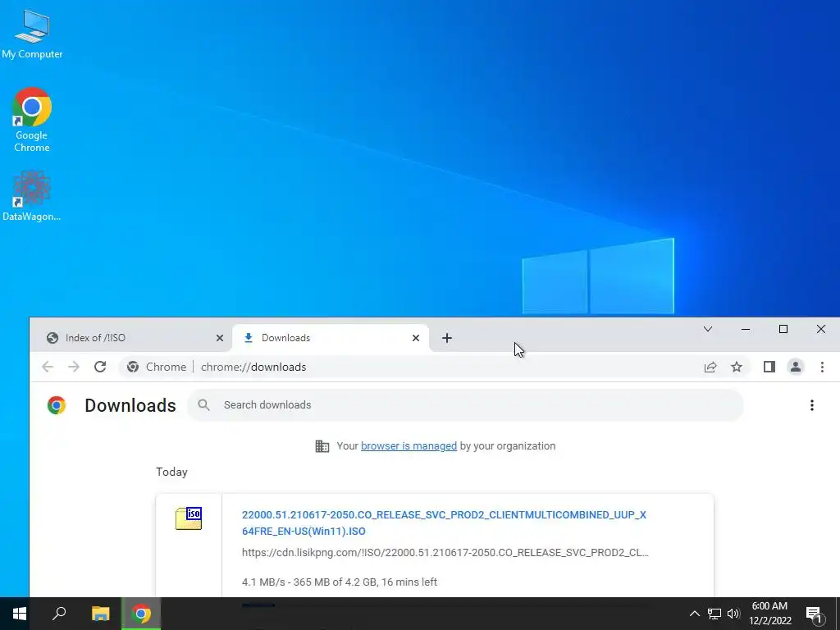Click the magnifier icon in Search downloads
Viewport: 840px width, 630px height.
[203, 405]
